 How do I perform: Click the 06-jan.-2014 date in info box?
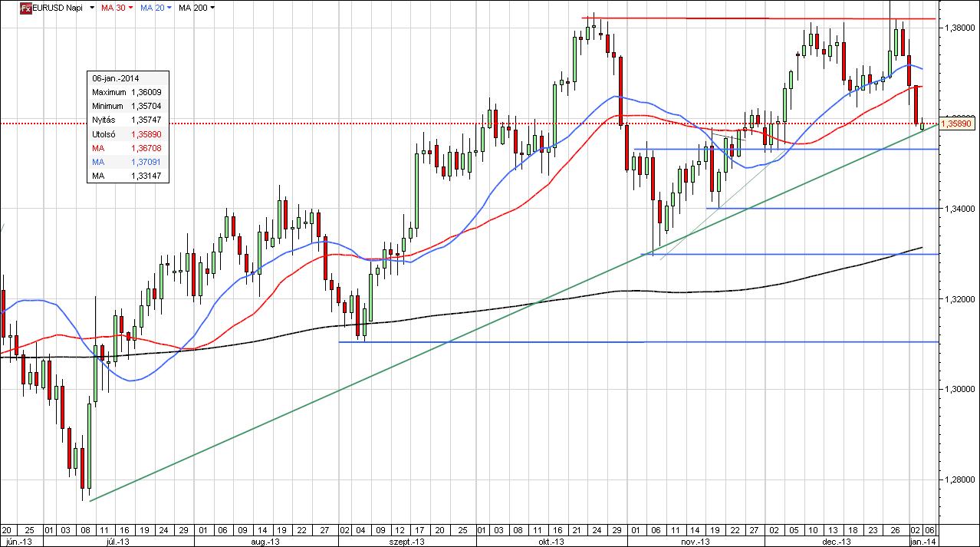coord(115,78)
